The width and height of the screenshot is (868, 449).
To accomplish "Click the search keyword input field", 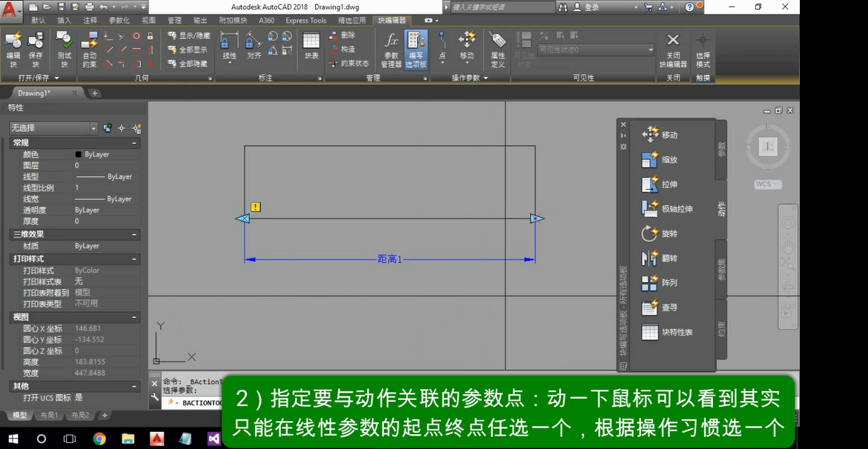I will (502, 7).
